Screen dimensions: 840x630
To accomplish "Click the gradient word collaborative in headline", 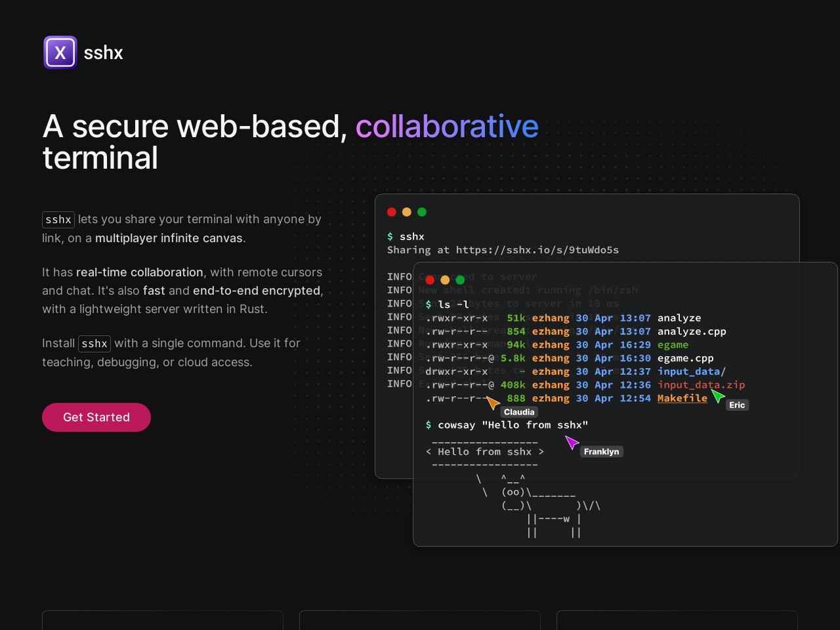I will coord(447,126).
